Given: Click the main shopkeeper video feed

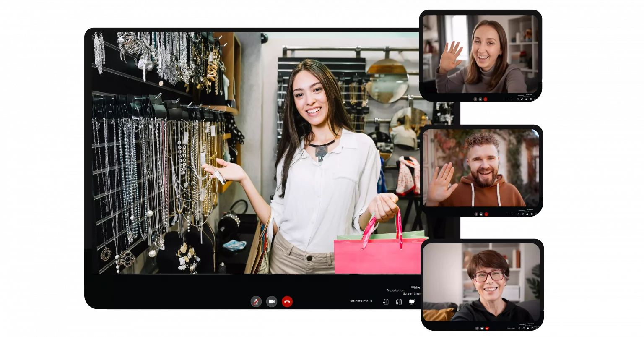Looking at the screenshot, I should (x=260, y=151).
